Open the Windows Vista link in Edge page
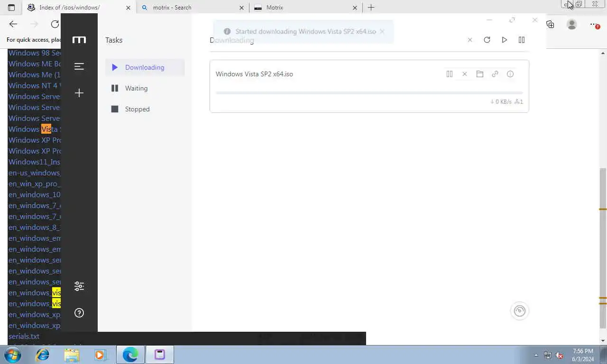This screenshot has height=364, width=607. 35,129
